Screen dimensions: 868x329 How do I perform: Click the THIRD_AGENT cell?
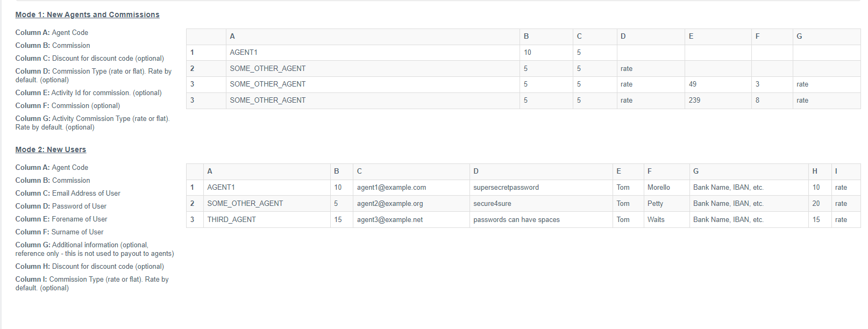click(x=267, y=220)
